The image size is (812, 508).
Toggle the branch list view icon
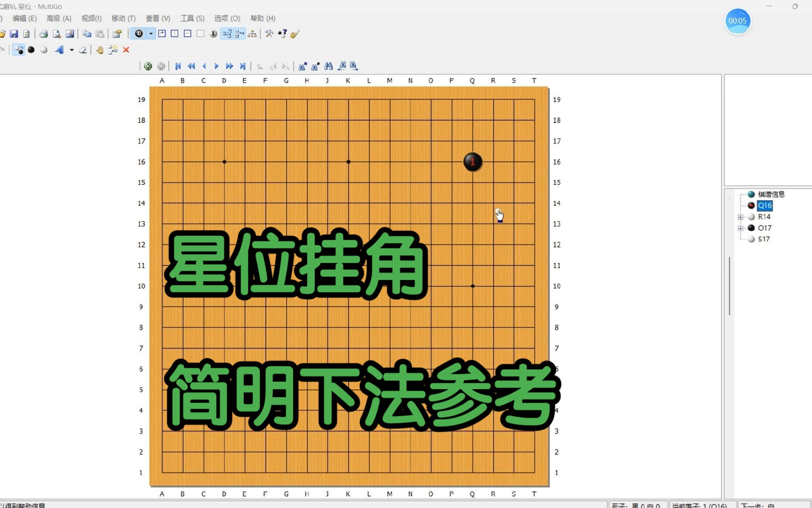(x=240, y=34)
